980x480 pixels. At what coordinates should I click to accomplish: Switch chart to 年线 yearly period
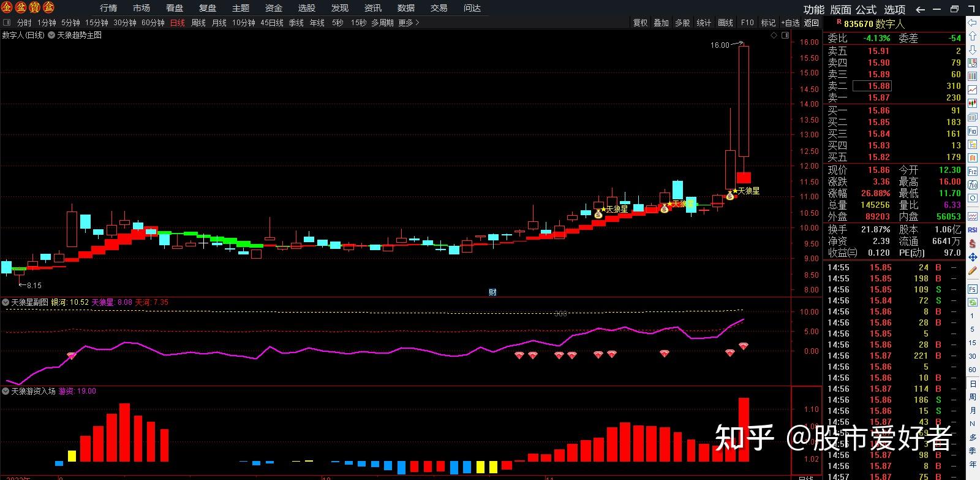tap(317, 23)
